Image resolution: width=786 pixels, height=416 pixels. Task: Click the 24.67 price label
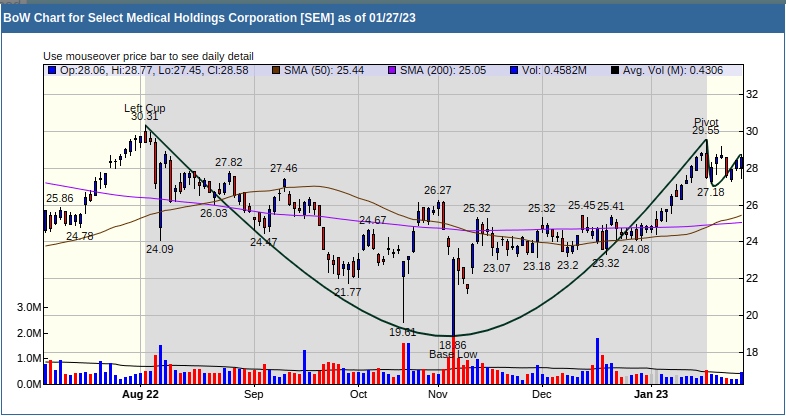pyautogui.click(x=372, y=220)
